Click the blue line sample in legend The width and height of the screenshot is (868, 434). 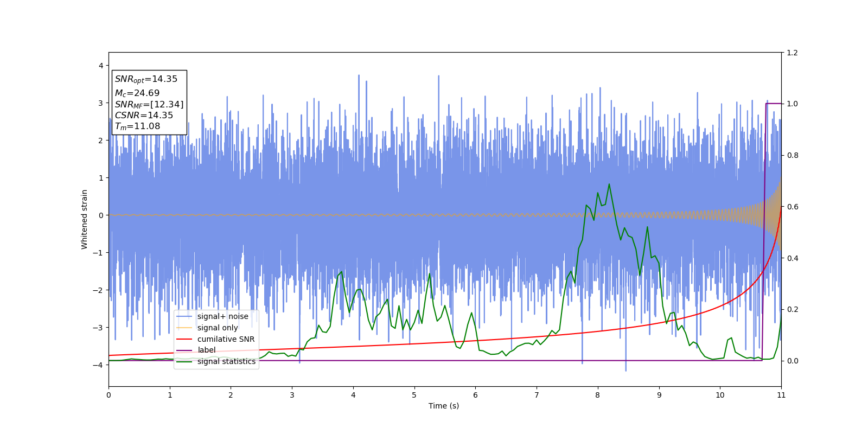click(x=184, y=316)
